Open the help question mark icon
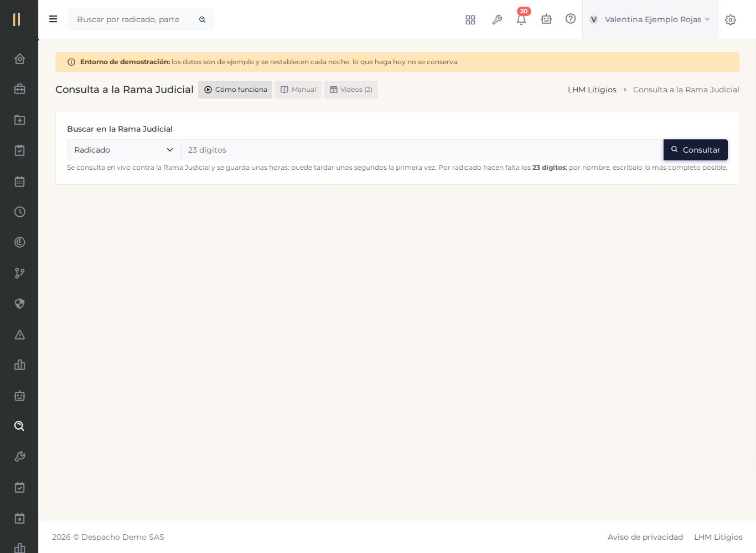The image size is (756, 553). point(571,19)
